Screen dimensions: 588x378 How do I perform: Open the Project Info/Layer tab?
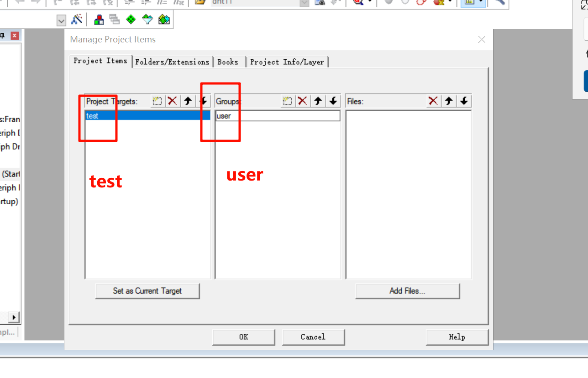[287, 62]
